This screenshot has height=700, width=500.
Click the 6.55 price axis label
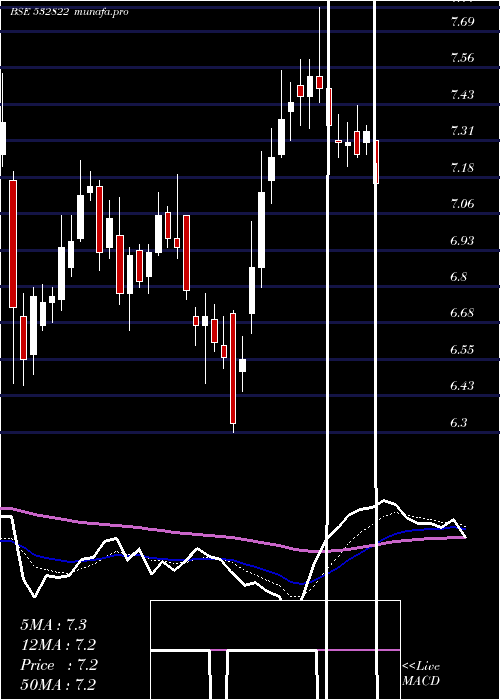tap(462, 349)
